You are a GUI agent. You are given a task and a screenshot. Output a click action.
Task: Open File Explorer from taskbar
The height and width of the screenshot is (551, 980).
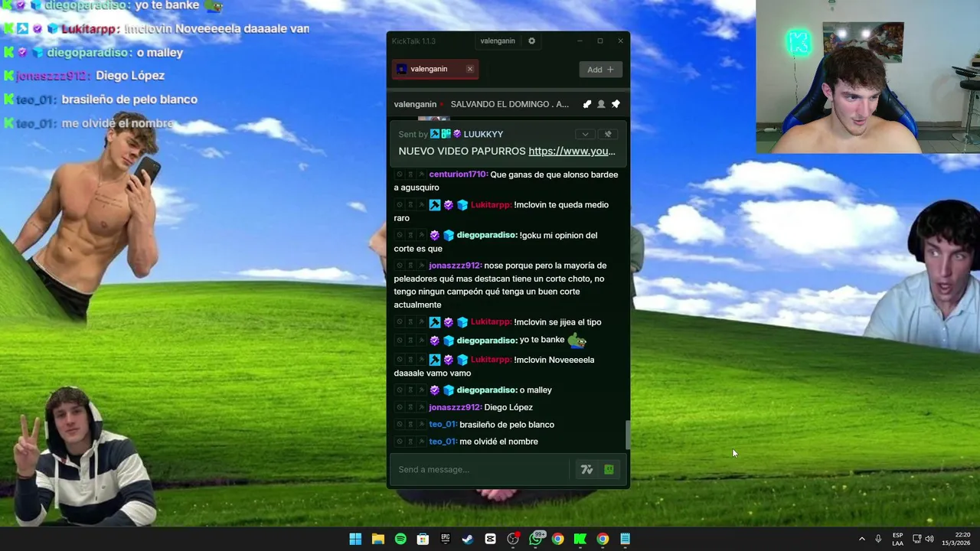(x=377, y=539)
